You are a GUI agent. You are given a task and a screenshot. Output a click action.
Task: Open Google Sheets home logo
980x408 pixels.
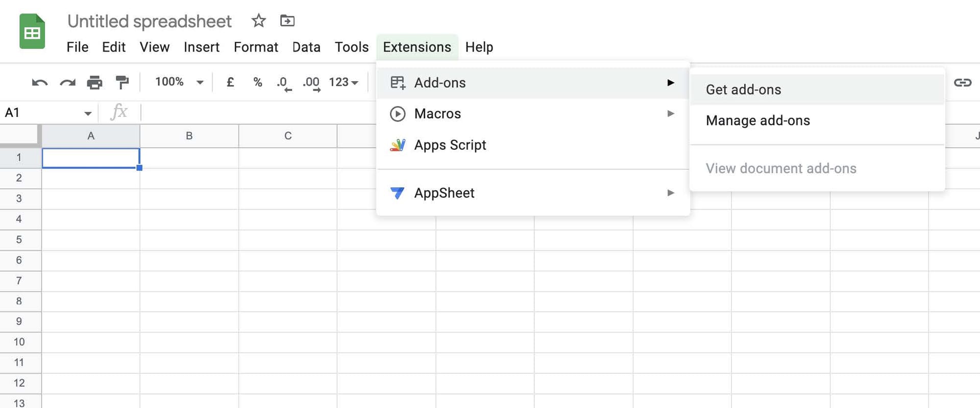coord(32,32)
